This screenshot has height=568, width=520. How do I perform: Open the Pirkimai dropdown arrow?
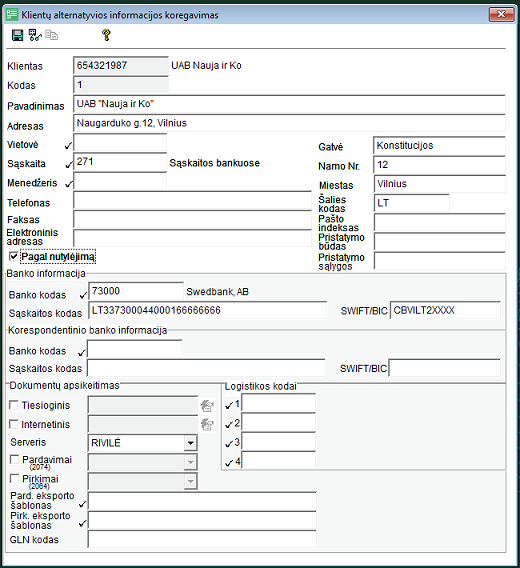(190, 481)
